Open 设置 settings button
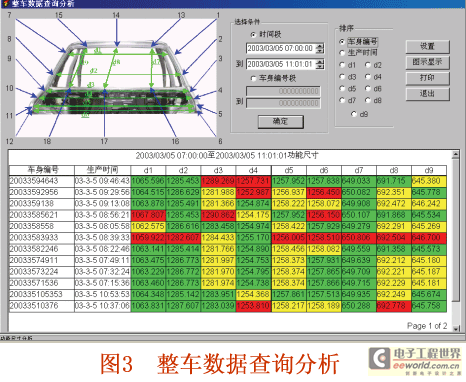This screenshot has height=382, width=466. (x=428, y=46)
